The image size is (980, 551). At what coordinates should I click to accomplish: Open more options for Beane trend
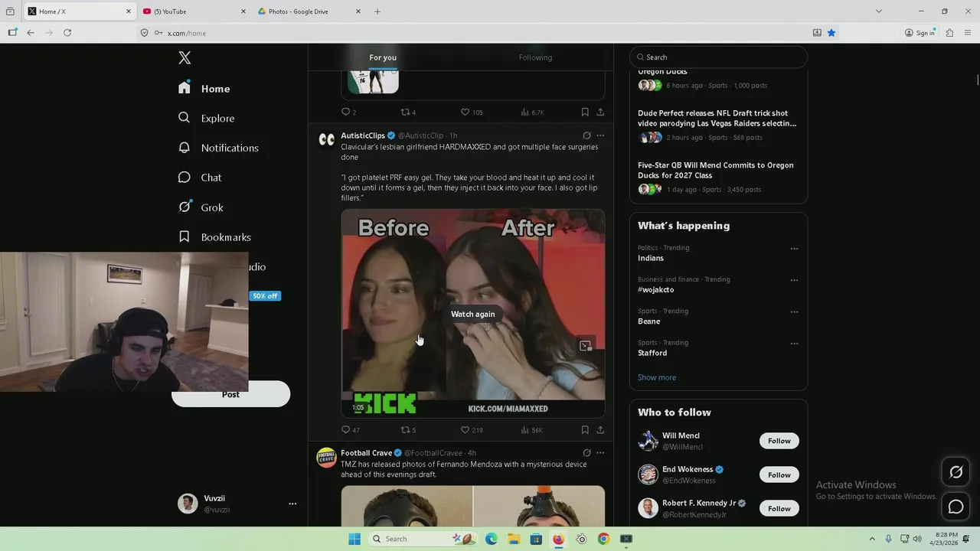pos(794,312)
